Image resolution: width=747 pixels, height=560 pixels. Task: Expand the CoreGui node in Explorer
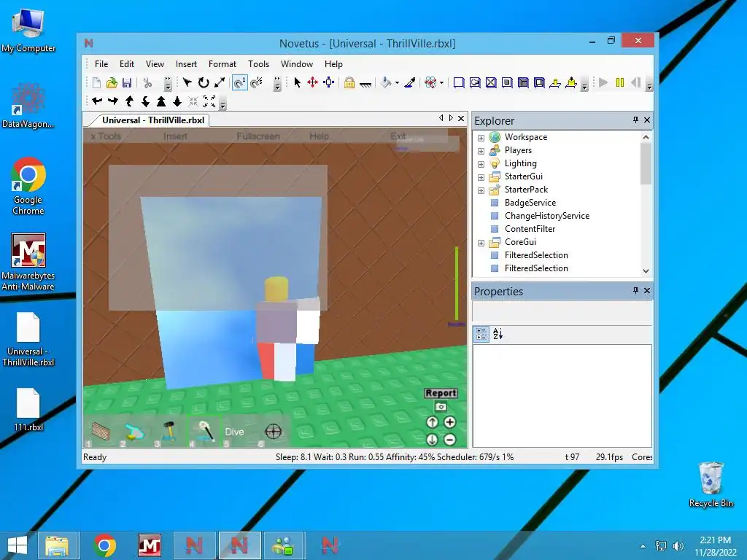(x=481, y=243)
